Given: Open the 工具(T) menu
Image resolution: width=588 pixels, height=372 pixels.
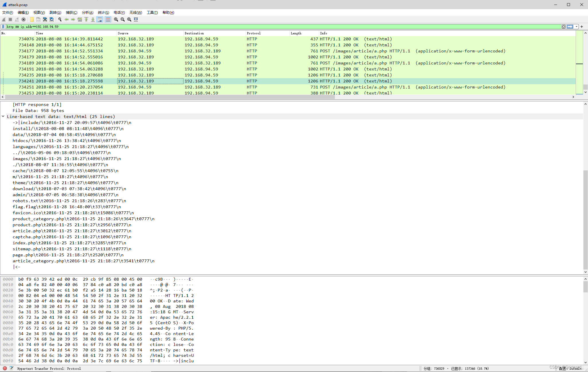Looking at the screenshot, I should coord(152,12).
